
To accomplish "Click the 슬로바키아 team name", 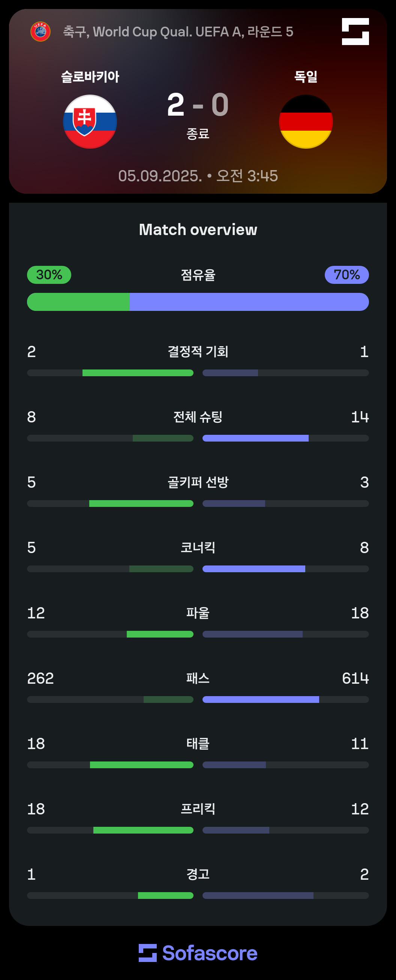I will [x=90, y=77].
